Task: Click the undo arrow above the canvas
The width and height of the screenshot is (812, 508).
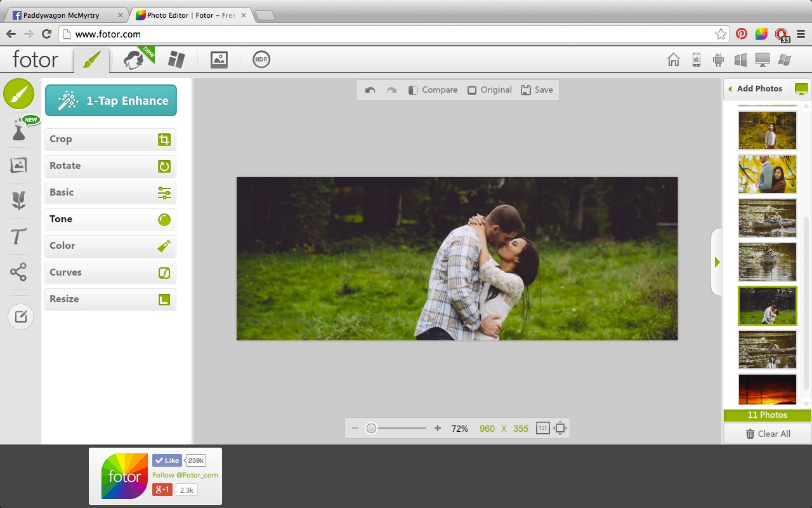Action: coord(370,90)
